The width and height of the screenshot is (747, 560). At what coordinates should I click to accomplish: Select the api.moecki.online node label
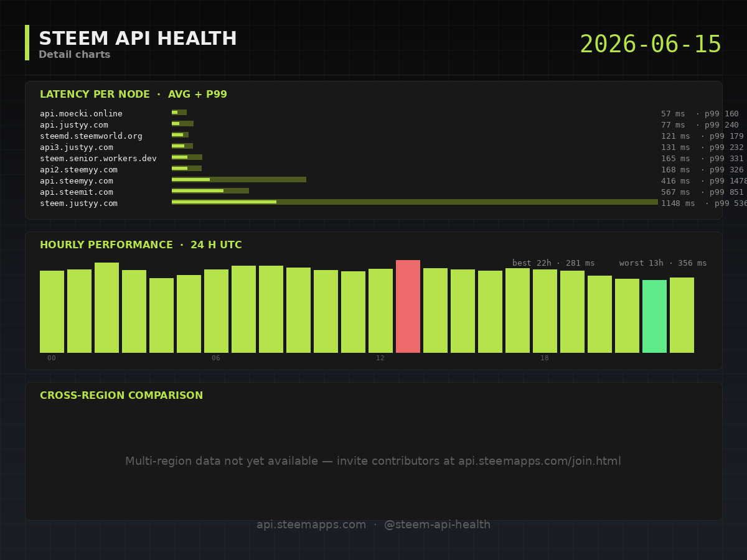(81, 114)
